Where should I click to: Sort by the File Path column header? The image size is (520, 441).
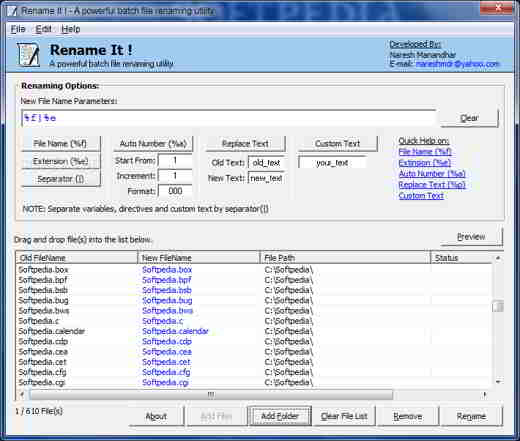345,258
